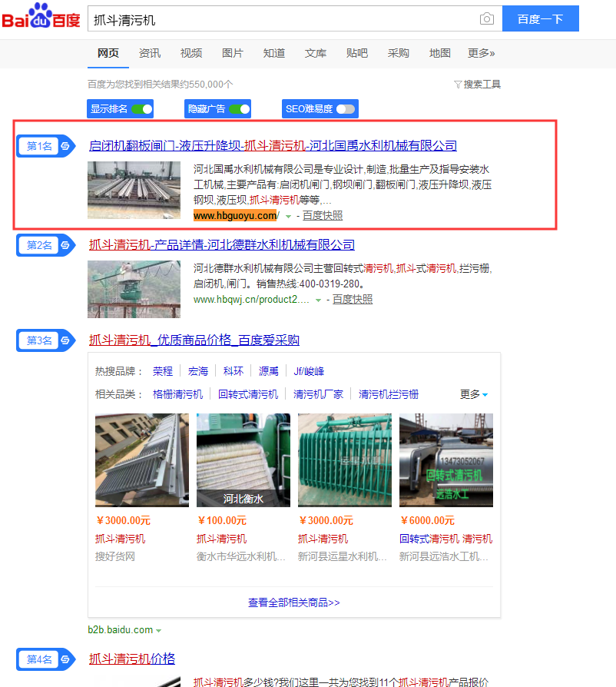
Task: Expand the arrow after www.hbqwj.cn URL
Action: [x=318, y=300]
